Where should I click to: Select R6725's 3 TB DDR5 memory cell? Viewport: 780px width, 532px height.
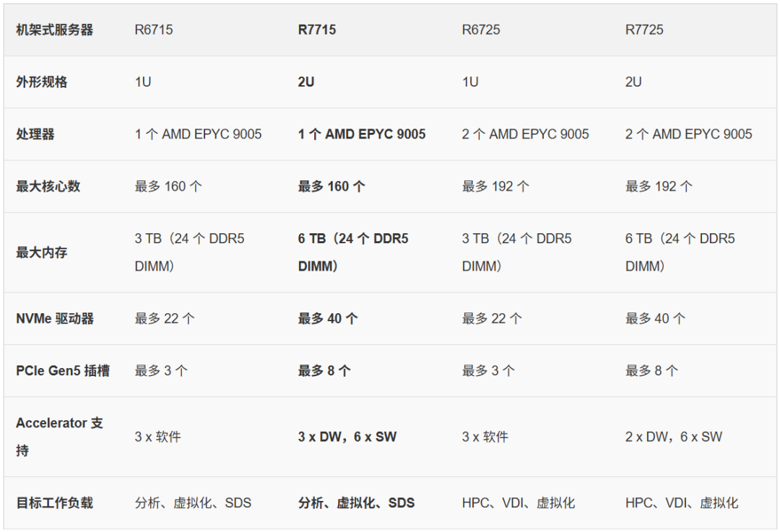pyautogui.click(x=517, y=253)
